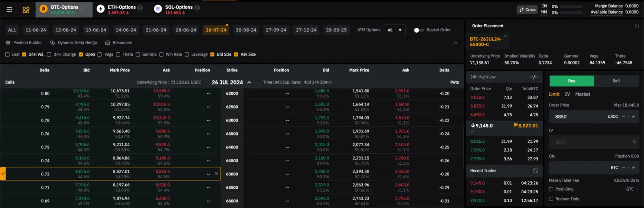
Task: Click the Order Price input field
Action: (x=594, y=117)
